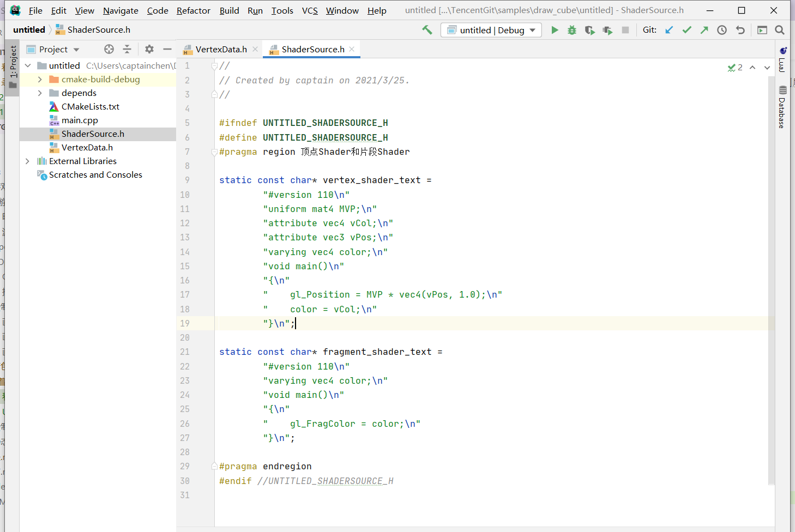This screenshot has width=795, height=532.
Task: Click the #endif line comment
Action: pos(325,481)
